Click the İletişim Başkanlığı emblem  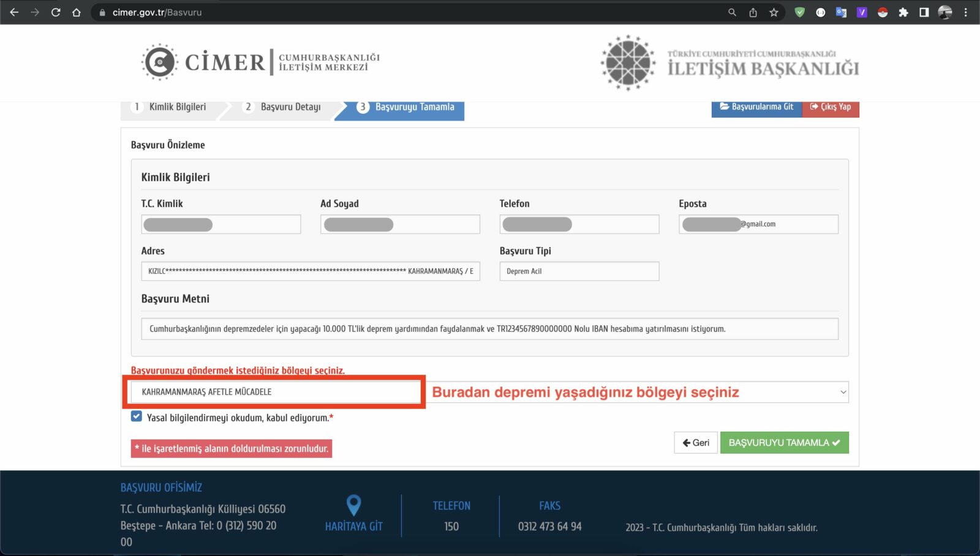pos(628,63)
